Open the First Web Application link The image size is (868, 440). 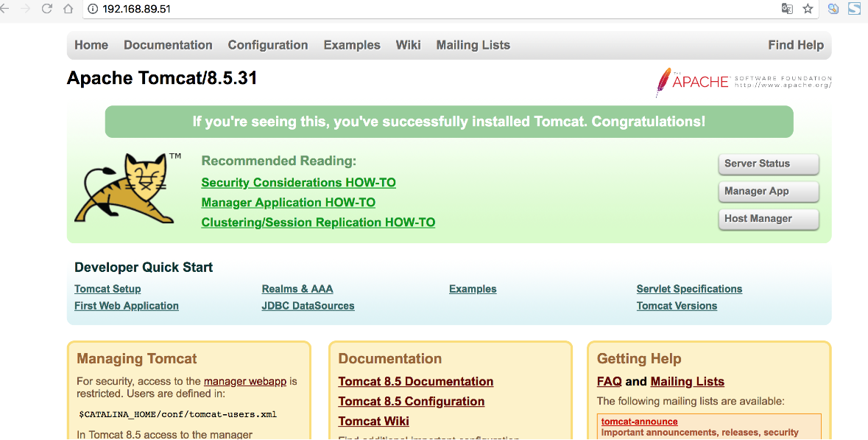tap(126, 306)
